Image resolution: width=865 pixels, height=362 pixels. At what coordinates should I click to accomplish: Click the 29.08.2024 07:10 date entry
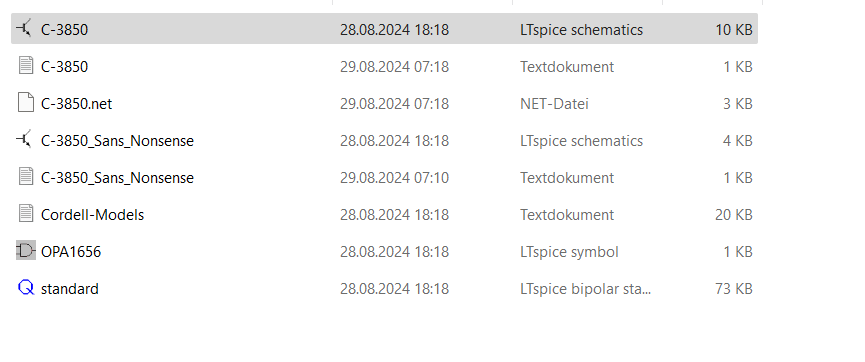[x=394, y=178]
